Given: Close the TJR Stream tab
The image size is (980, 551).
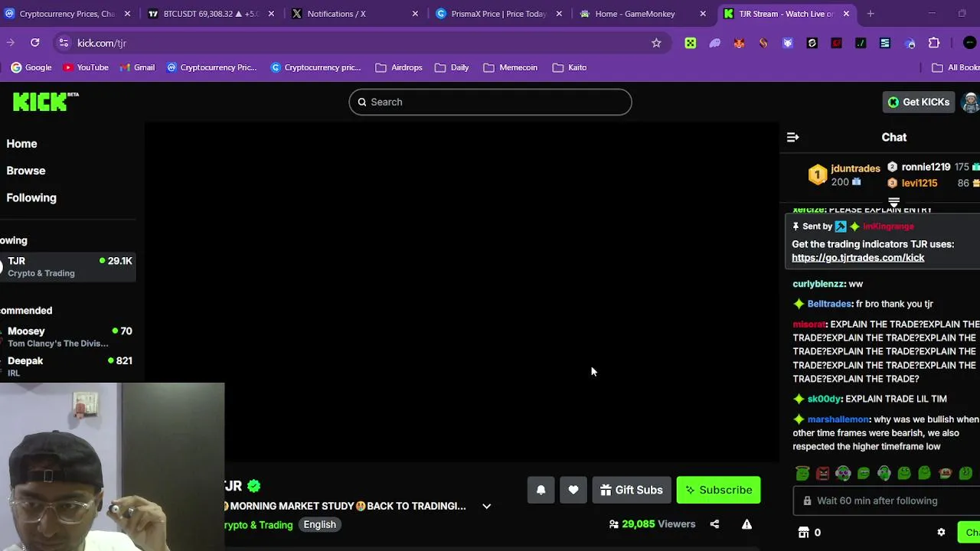Looking at the screenshot, I should pyautogui.click(x=846, y=14).
